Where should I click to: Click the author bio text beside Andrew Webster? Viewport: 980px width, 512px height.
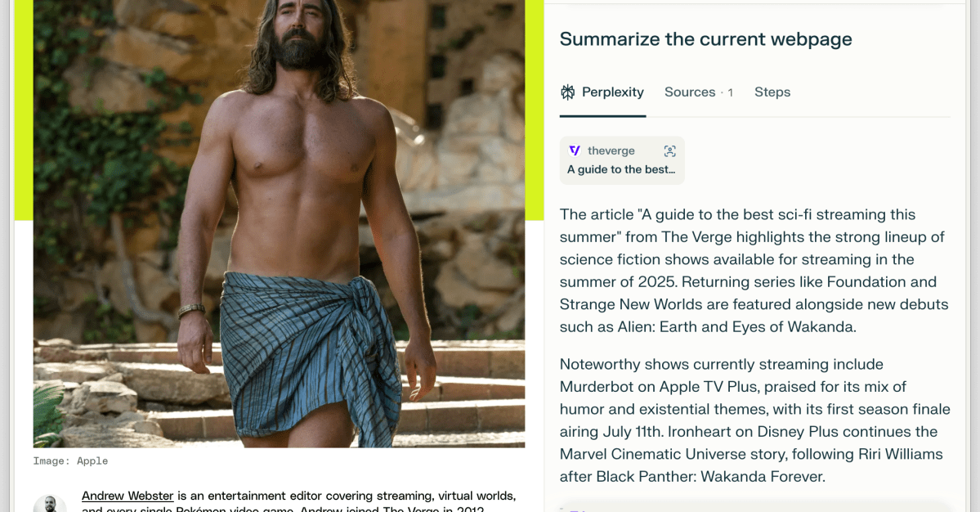pyautogui.click(x=343, y=496)
